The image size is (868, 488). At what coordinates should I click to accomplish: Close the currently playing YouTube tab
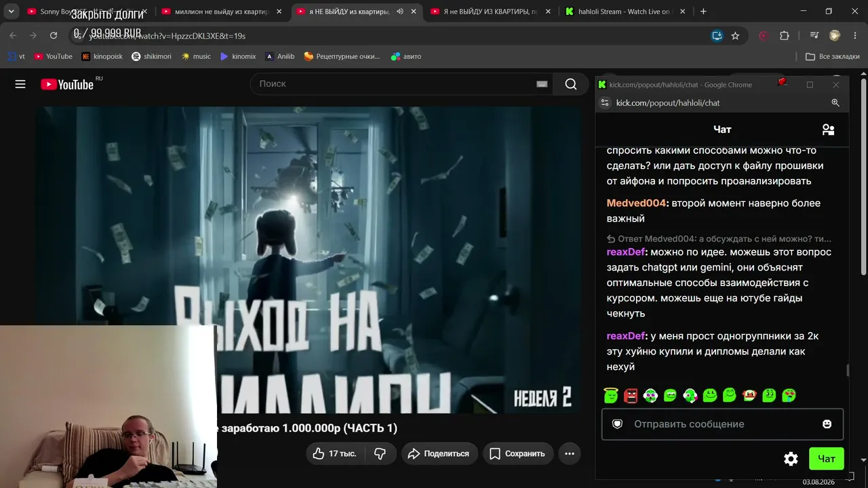coord(414,12)
